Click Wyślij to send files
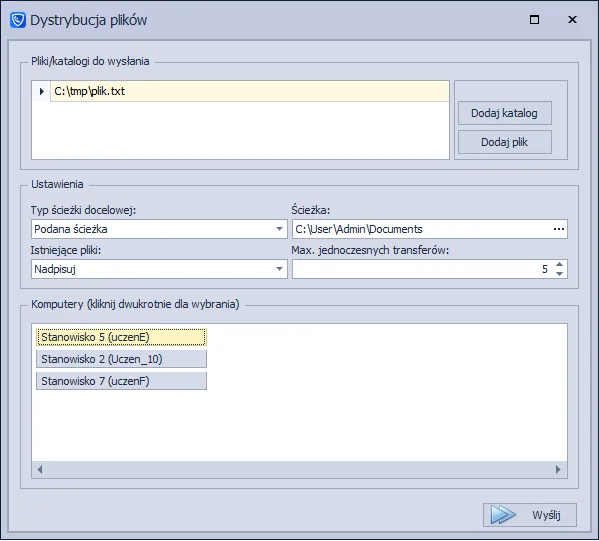 click(x=530, y=515)
